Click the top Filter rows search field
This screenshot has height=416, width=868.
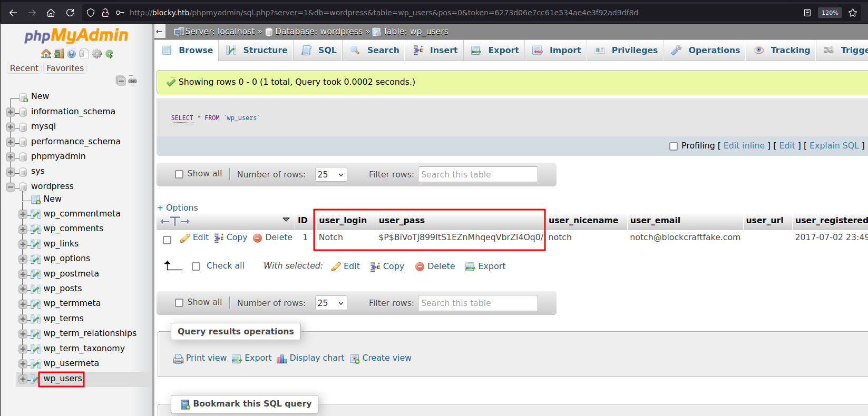pos(477,174)
